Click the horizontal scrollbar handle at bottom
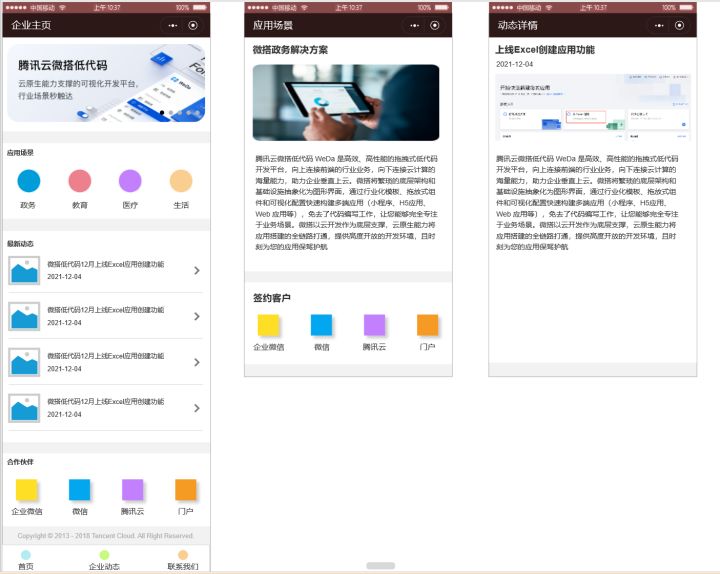This screenshot has height=574, width=720. [381, 566]
